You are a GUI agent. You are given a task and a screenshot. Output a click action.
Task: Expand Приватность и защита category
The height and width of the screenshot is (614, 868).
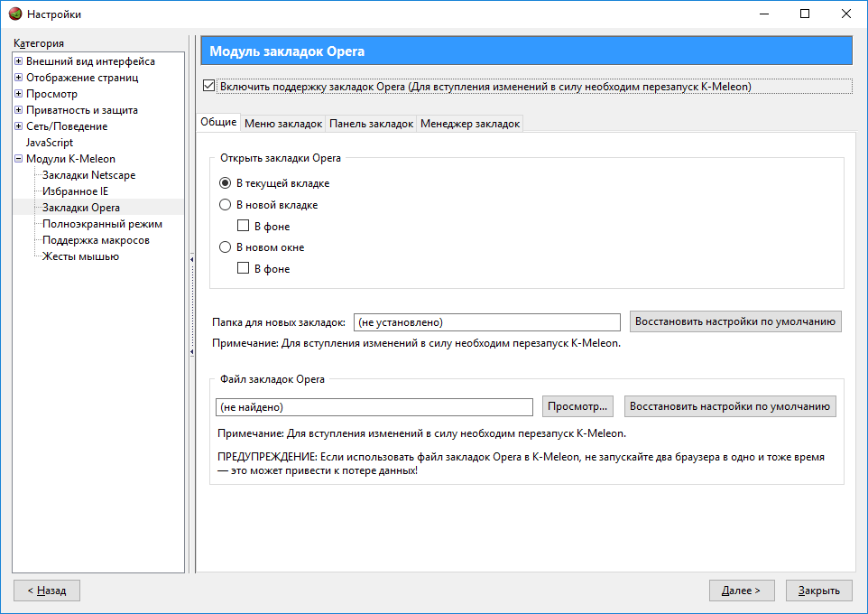click(18, 110)
